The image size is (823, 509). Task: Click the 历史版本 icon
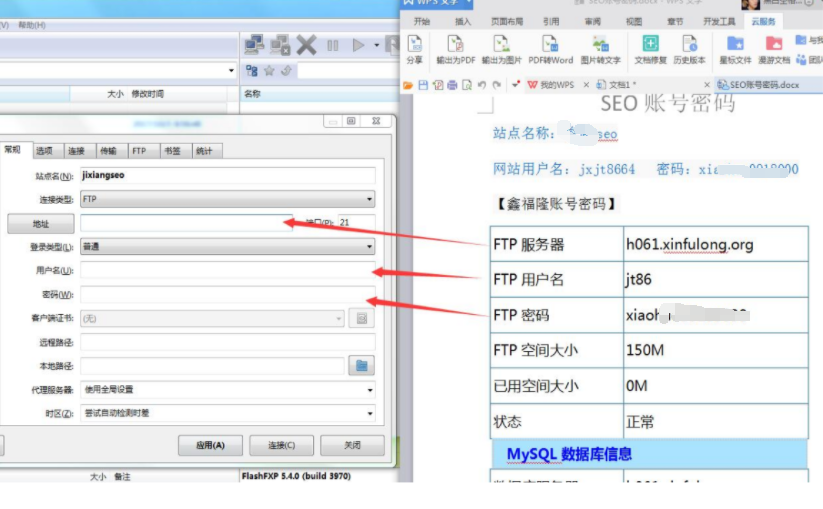tap(689, 49)
